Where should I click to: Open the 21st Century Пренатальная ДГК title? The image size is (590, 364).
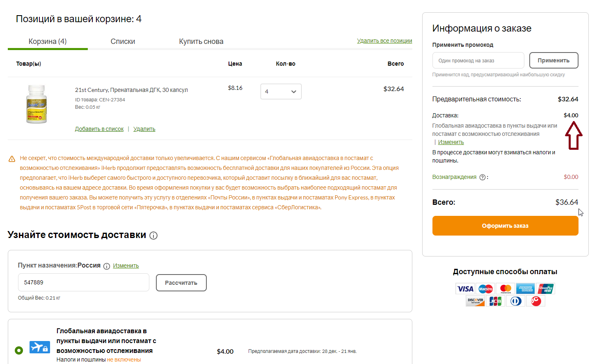pyautogui.click(x=131, y=90)
